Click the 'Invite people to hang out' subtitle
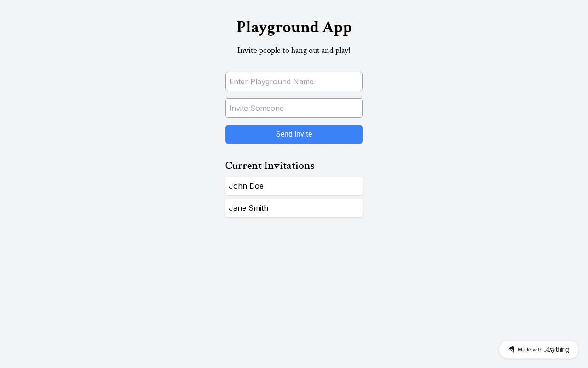Image resolution: width=588 pixels, height=368 pixels. 294,50
